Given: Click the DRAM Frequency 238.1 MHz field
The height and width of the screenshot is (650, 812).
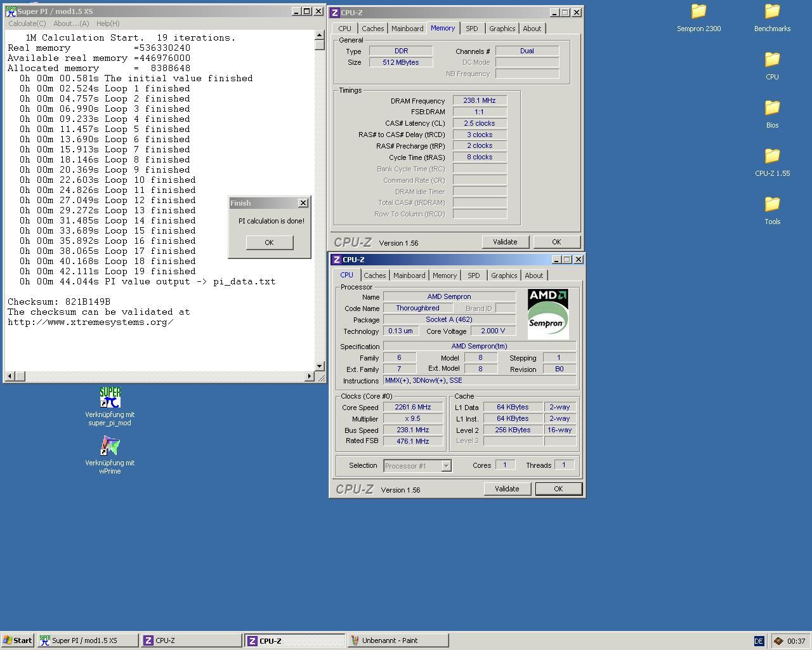Looking at the screenshot, I should point(480,100).
